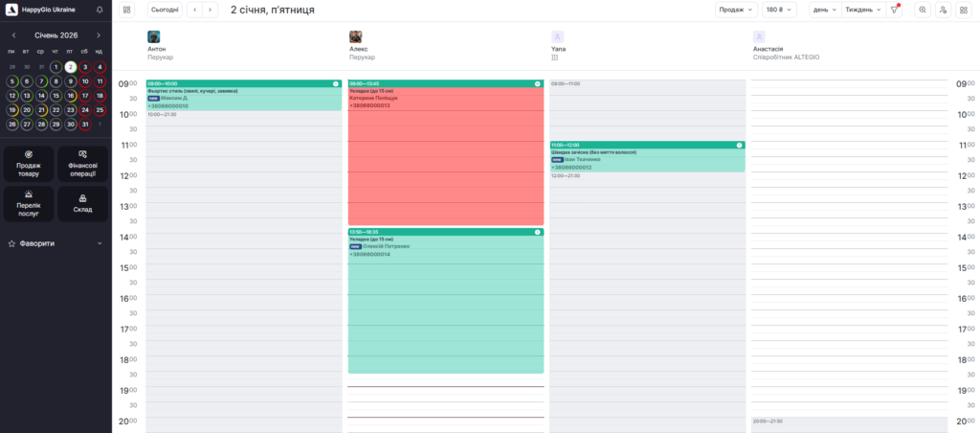Select 25 January in mini calendar
The image size is (980, 433).
[x=100, y=110]
